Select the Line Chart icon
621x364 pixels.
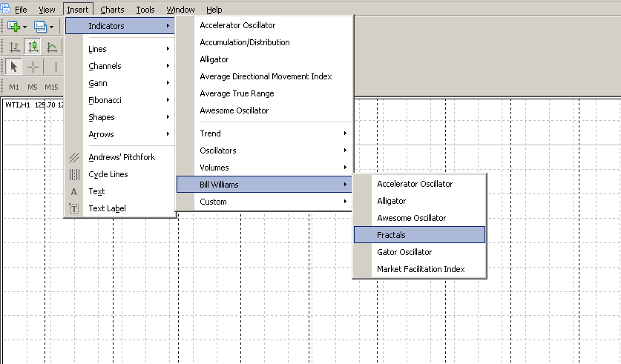(51, 47)
